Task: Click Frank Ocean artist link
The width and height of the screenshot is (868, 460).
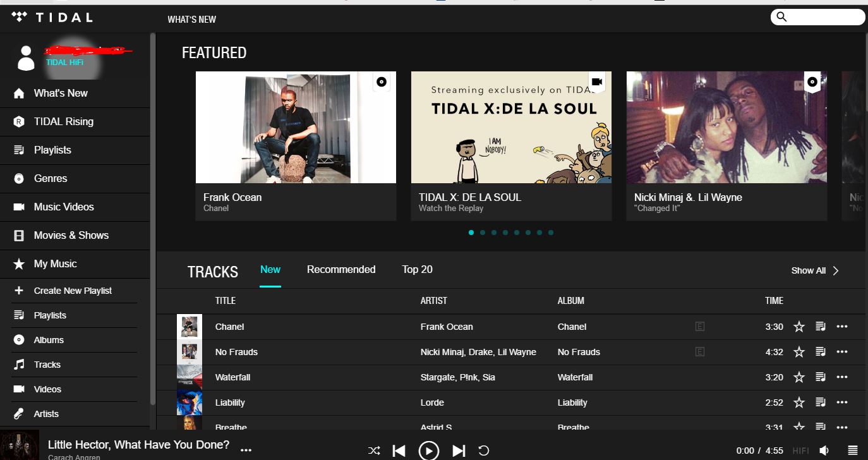Action: coord(447,327)
